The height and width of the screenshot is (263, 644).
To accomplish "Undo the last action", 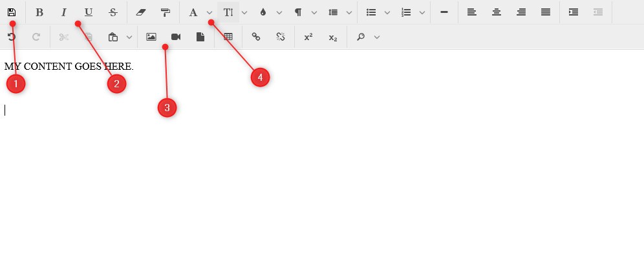I will (12, 37).
